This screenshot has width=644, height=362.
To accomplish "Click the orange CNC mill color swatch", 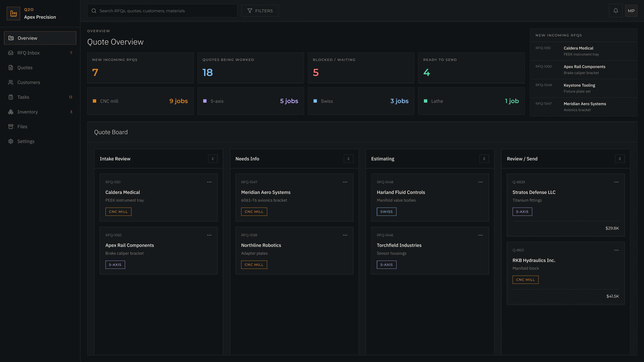I will tap(94, 101).
